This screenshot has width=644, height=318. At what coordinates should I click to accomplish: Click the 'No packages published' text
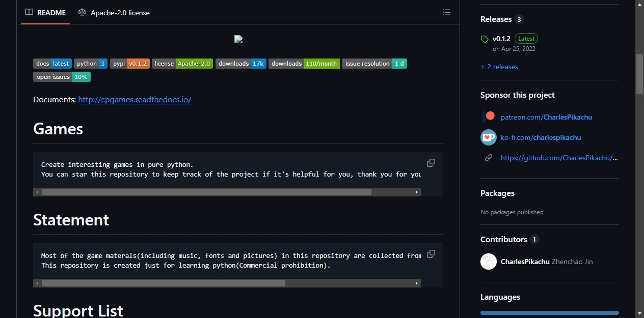click(x=512, y=212)
